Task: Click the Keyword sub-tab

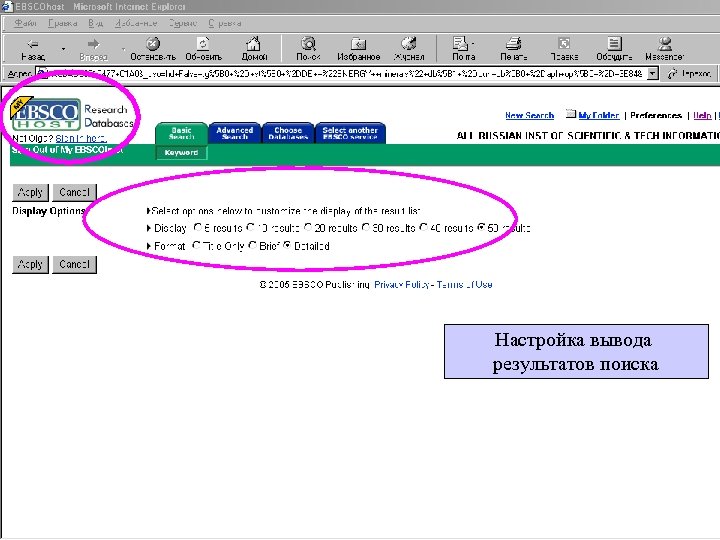Action: 181,152
